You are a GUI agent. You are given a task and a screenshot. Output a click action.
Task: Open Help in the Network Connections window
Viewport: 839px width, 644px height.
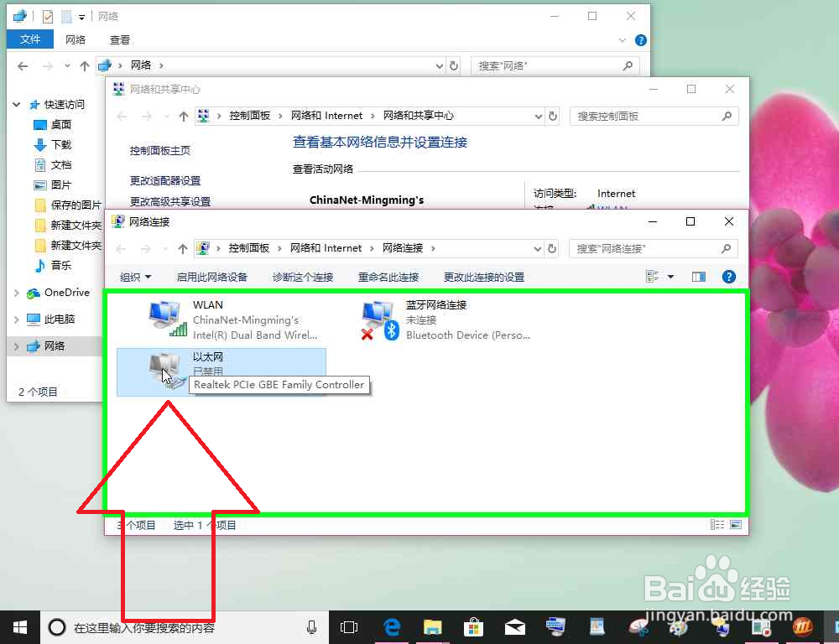point(728,277)
